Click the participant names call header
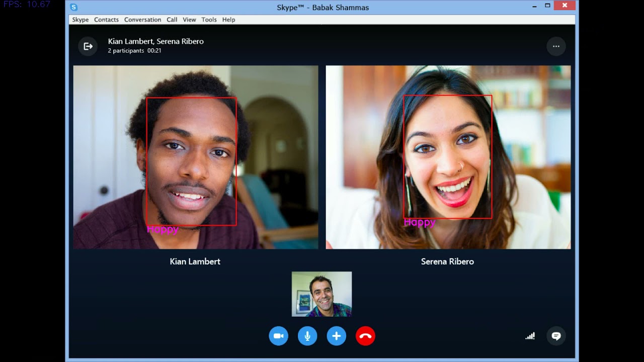This screenshot has width=644, height=362. coord(155,41)
